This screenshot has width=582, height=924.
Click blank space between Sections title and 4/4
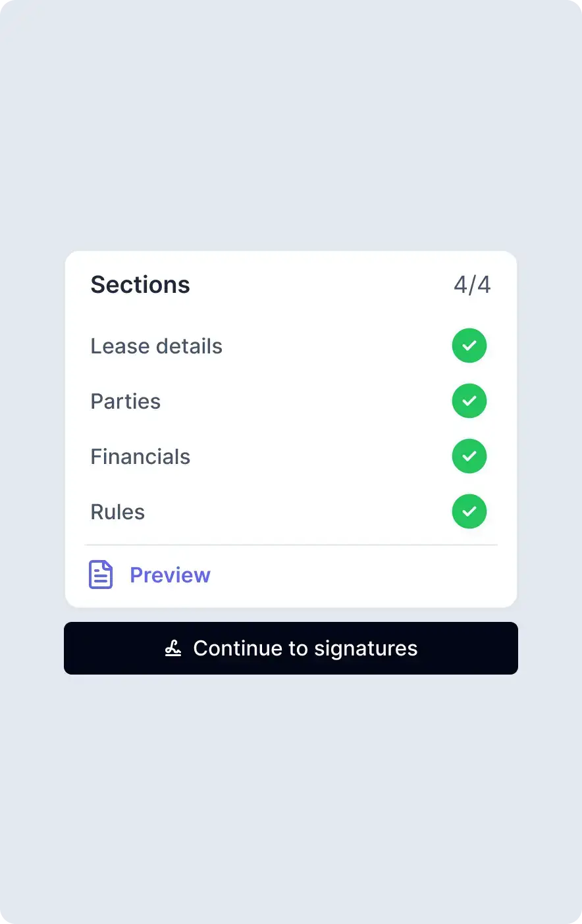tap(323, 285)
